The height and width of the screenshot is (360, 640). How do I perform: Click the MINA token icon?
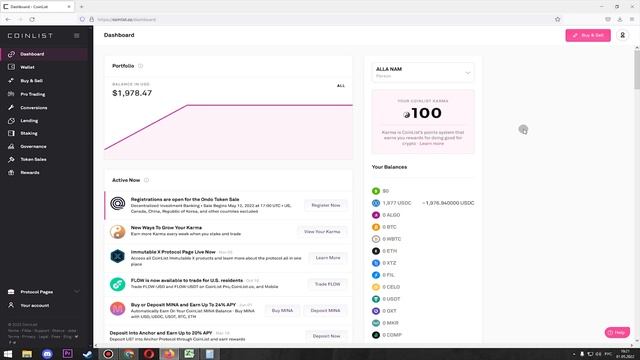coord(118,309)
